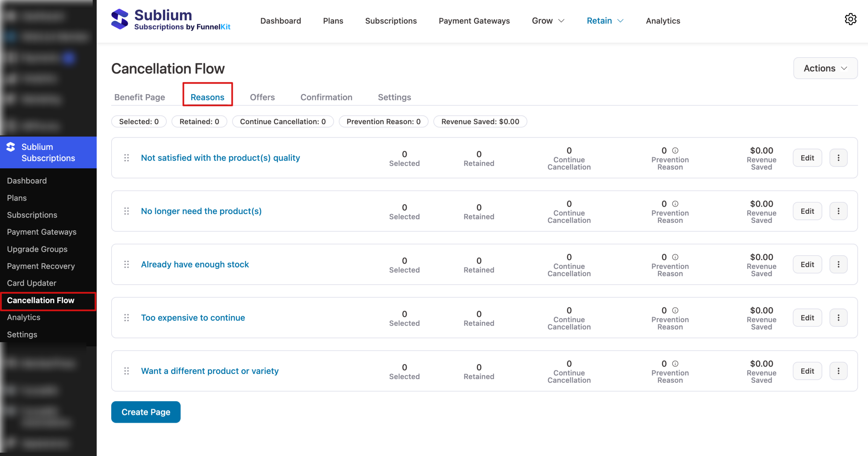Switch to the Offers tab
Screen dimensions: 868x456
262,97
